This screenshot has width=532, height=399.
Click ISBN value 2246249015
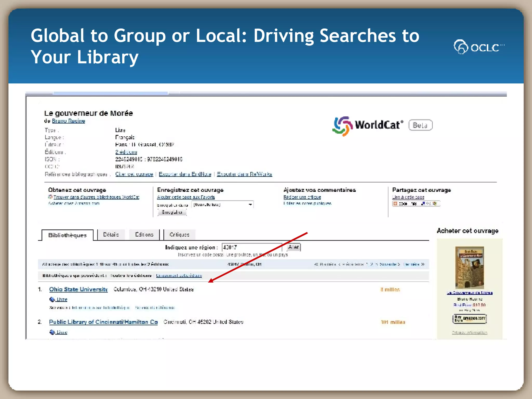(x=129, y=159)
